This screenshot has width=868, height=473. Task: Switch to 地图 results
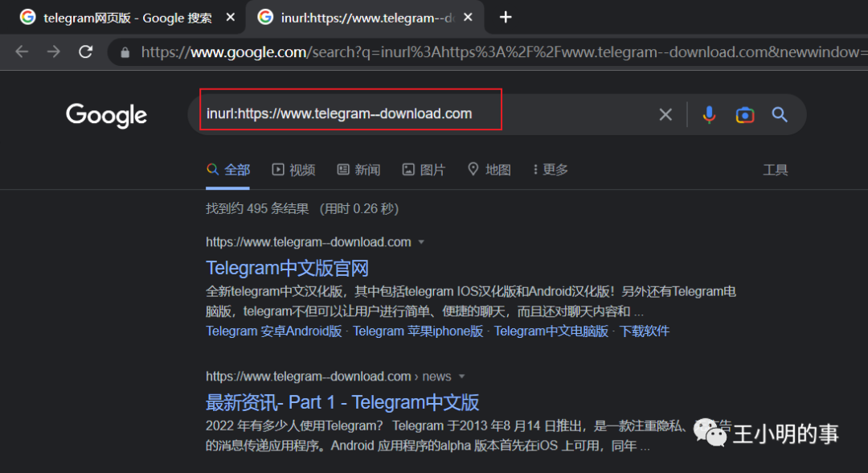489,170
